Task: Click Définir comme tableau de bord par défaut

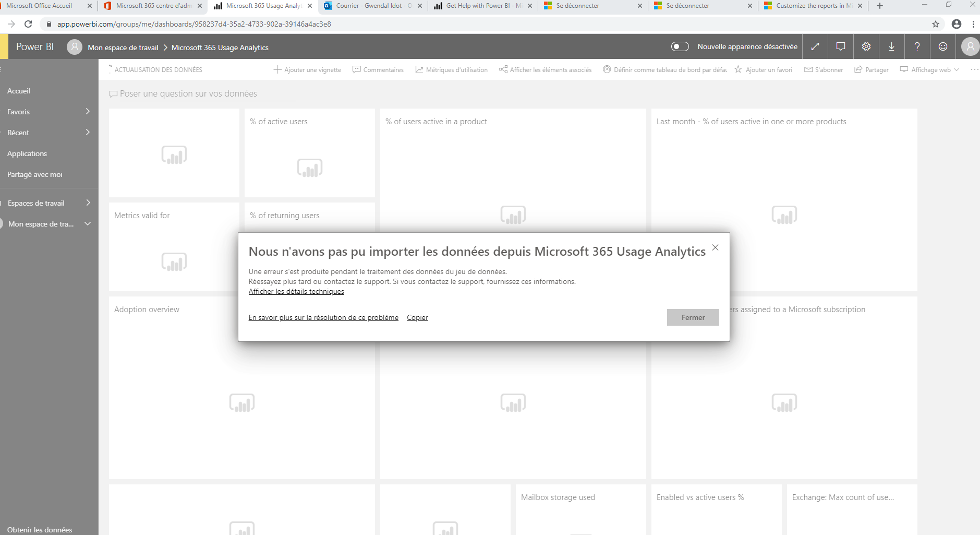Action: [x=665, y=69]
